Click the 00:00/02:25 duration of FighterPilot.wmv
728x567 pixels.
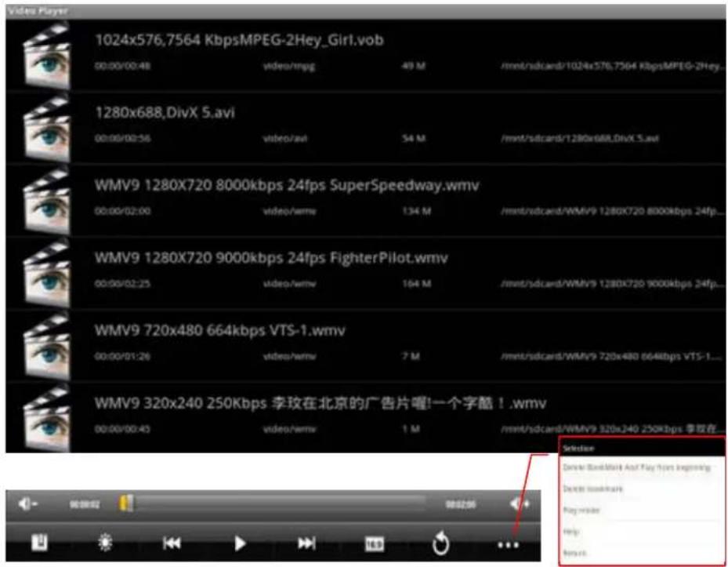click(x=122, y=284)
